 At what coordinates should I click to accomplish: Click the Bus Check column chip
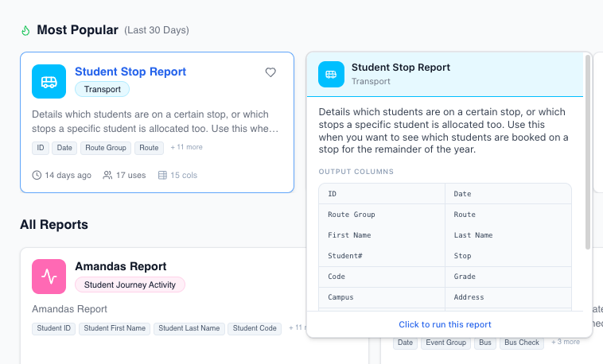[522, 343]
